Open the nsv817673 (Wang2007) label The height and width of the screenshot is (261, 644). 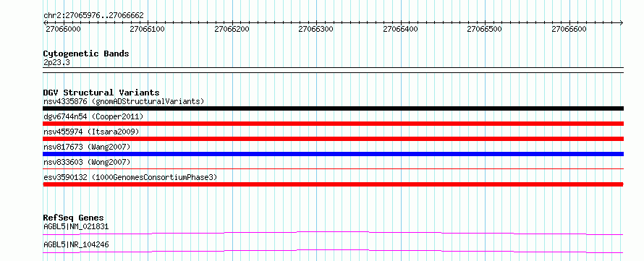point(87,147)
